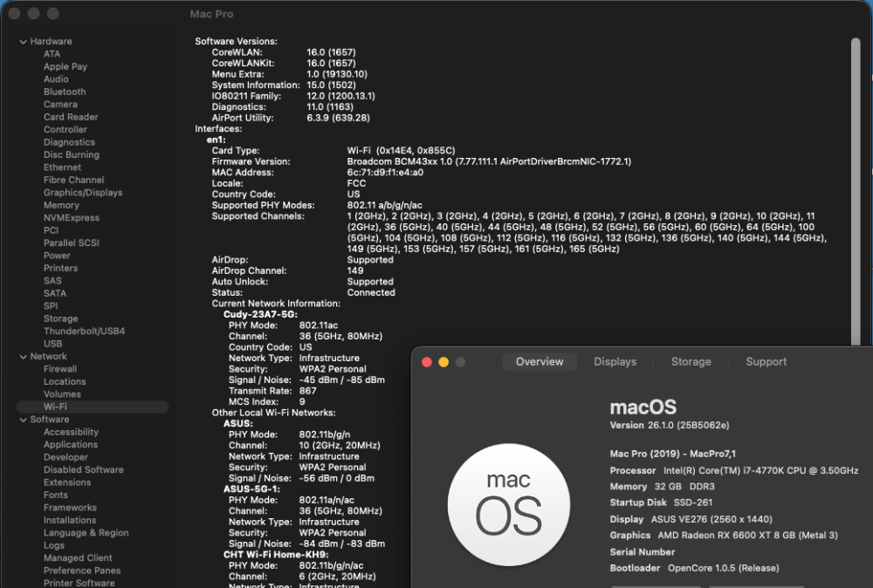
Task: Collapse the Network section chevron
Action: click(x=23, y=357)
